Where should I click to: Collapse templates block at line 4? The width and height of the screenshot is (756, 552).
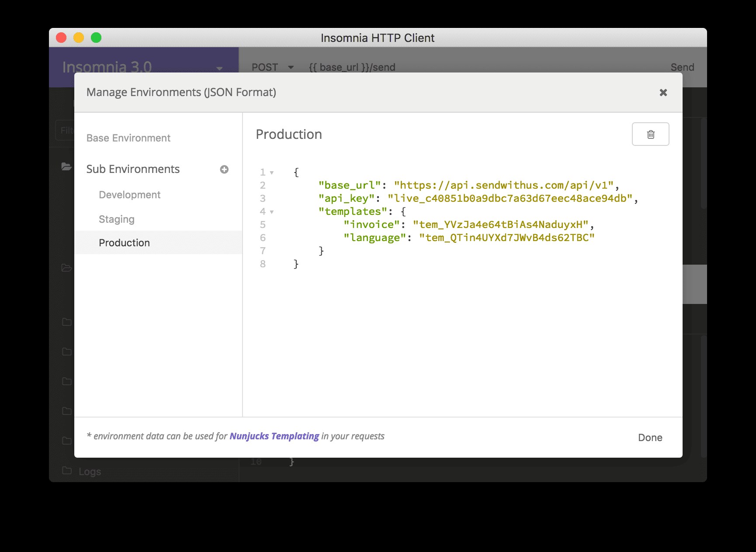click(x=272, y=212)
